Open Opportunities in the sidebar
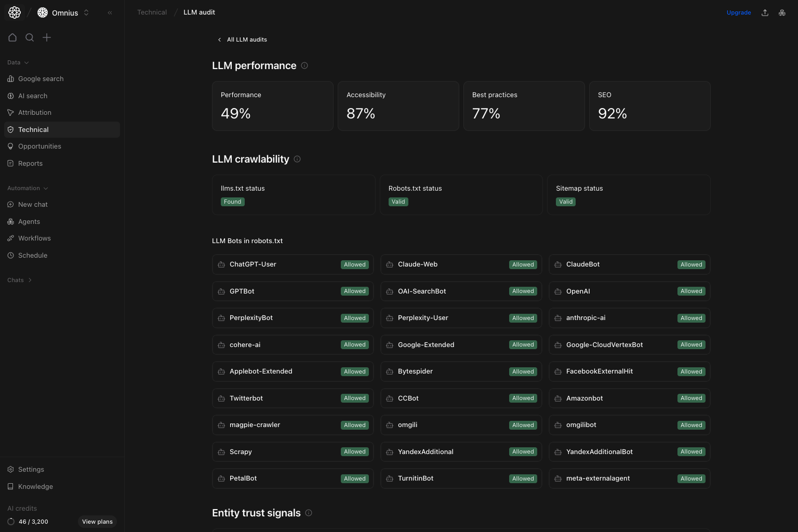The image size is (798, 532). pos(62,147)
